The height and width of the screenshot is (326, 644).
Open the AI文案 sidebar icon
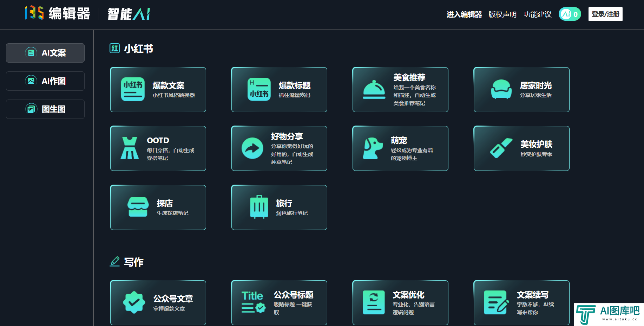(31, 53)
